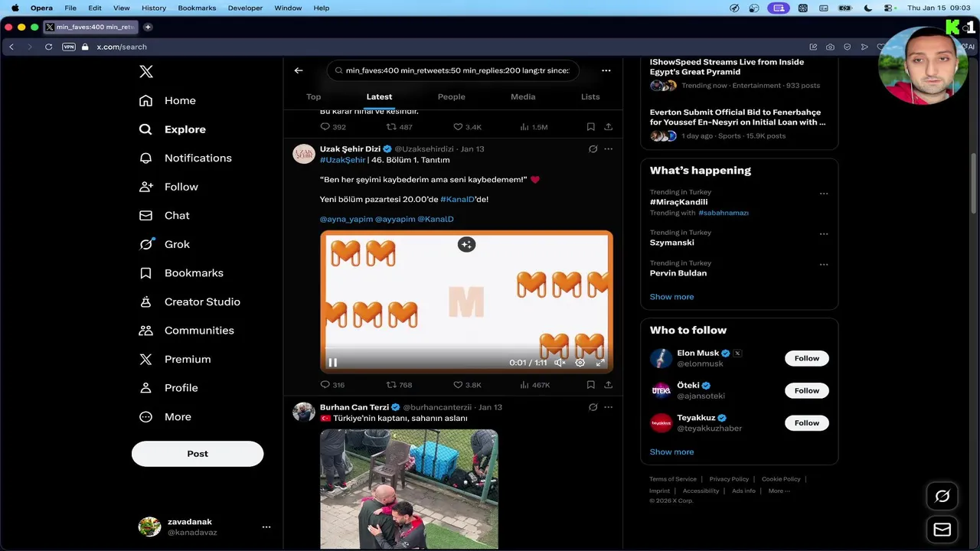Image resolution: width=980 pixels, height=551 pixels.
Task: Open Szymanski trend options menu
Action: [824, 234]
